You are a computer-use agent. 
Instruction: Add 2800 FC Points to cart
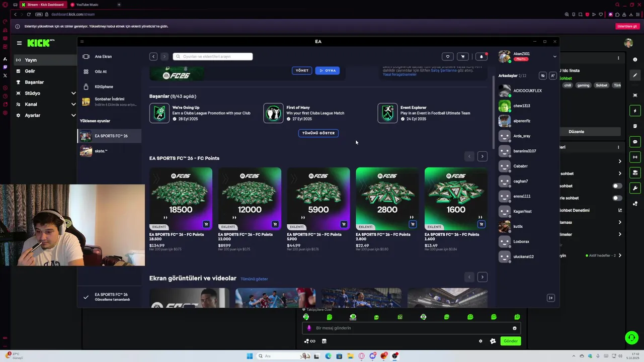tap(413, 224)
